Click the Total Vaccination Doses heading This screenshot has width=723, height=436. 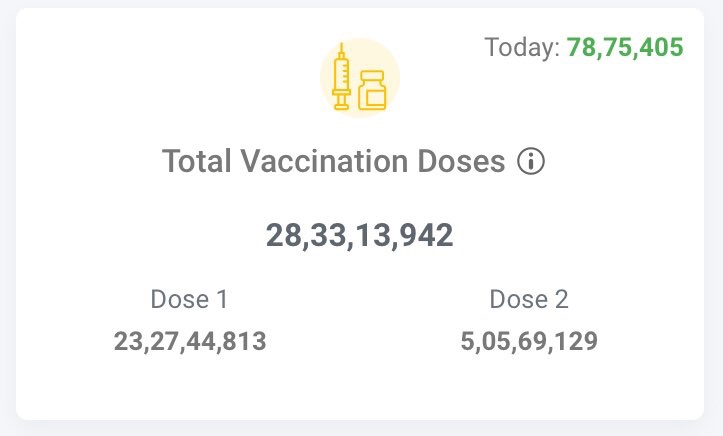pyautogui.click(x=333, y=161)
